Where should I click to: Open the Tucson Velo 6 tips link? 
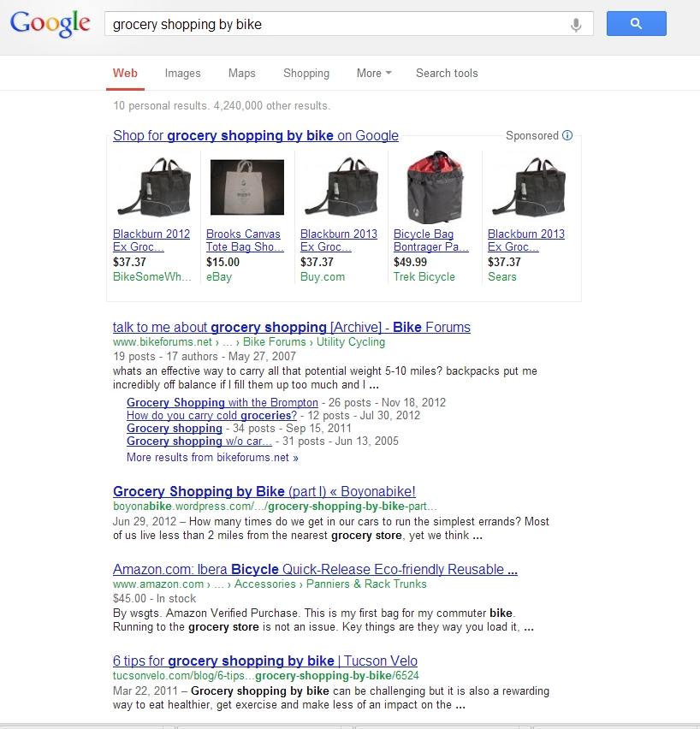pyautogui.click(x=265, y=661)
